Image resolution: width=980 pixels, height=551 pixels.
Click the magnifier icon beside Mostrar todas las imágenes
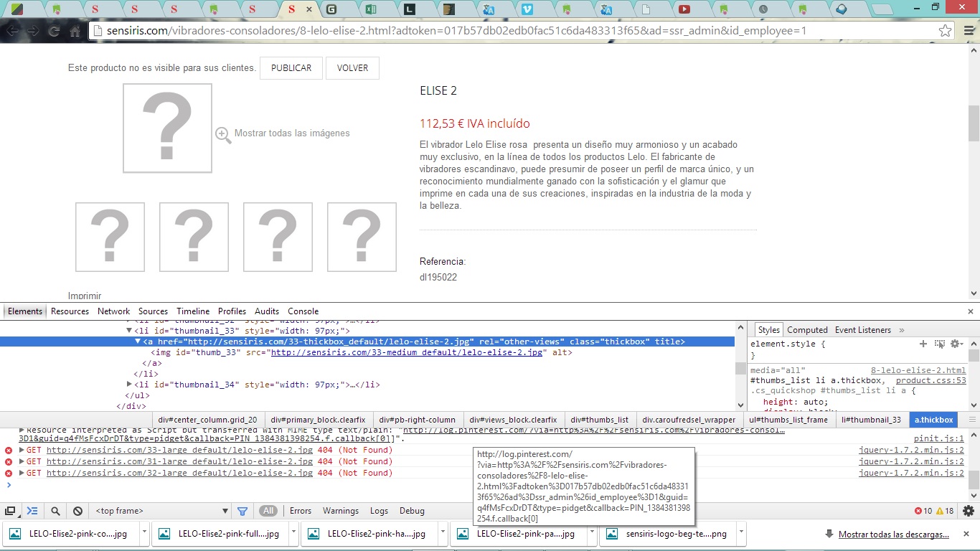[x=223, y=134]
